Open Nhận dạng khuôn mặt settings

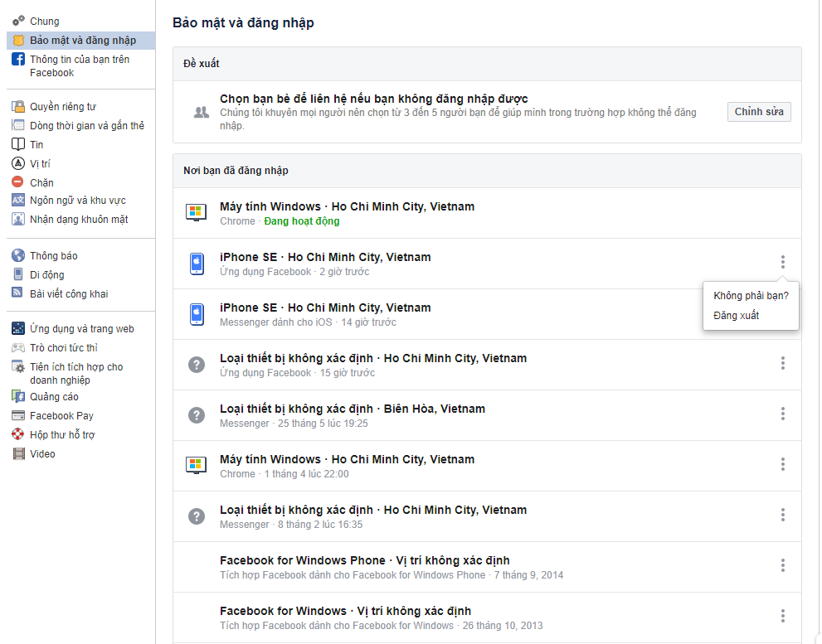pos(79,220)
